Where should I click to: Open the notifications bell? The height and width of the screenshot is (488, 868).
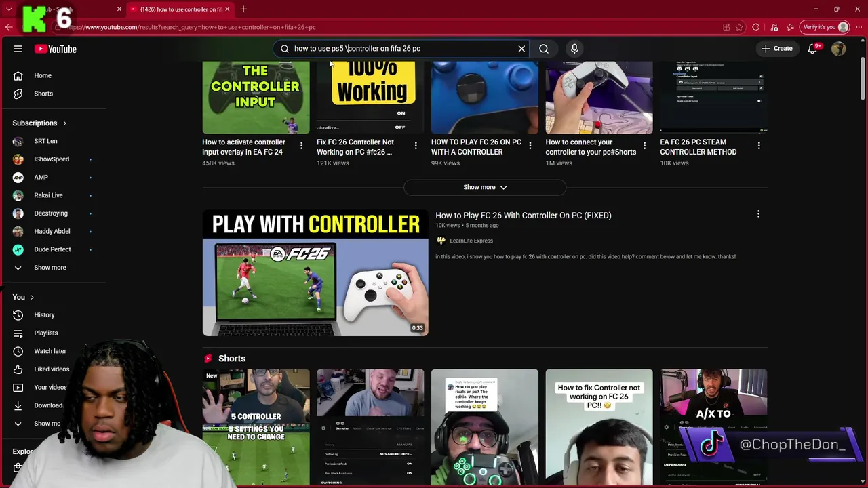(x=813, y=49)
